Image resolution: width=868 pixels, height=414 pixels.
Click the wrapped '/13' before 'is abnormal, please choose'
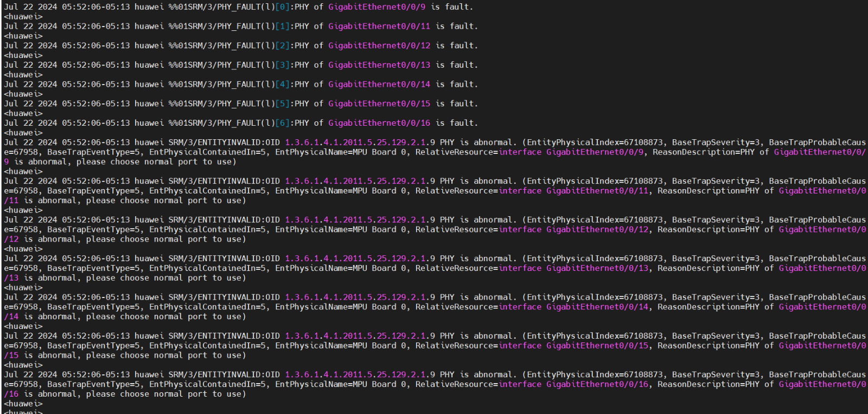pos(11,279)
